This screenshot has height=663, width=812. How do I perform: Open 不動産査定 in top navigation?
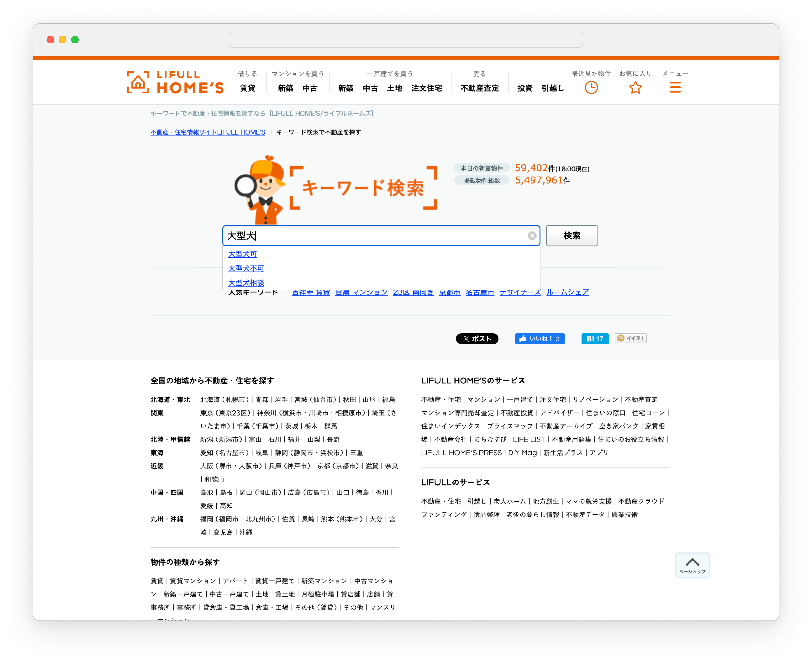[480, 88]
